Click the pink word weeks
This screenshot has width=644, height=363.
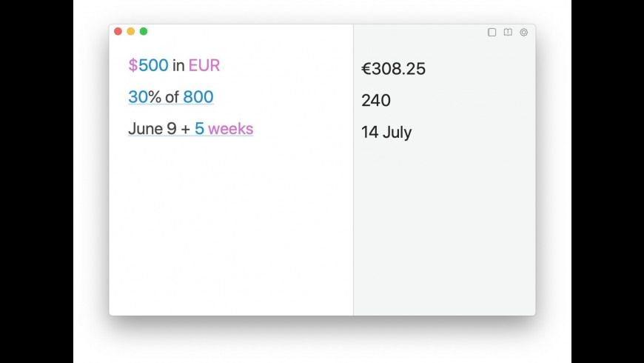point(230,129)
